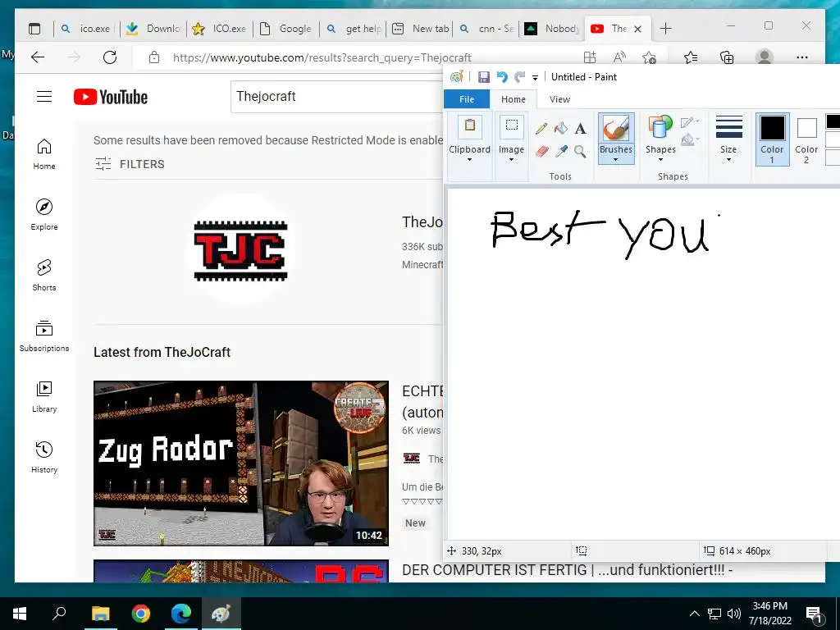
Task: Open YouTube History in sidebar
Action: coord(44,457)
